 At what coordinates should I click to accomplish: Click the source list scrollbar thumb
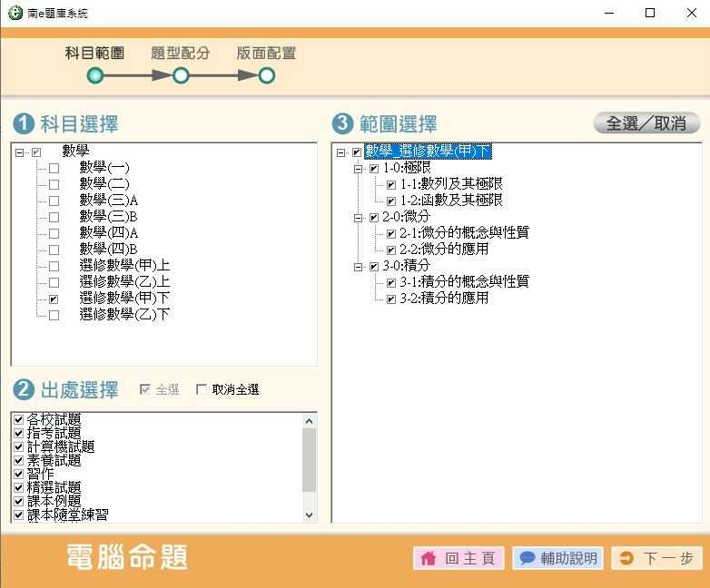pyautogui.click(x=310, y=459)
